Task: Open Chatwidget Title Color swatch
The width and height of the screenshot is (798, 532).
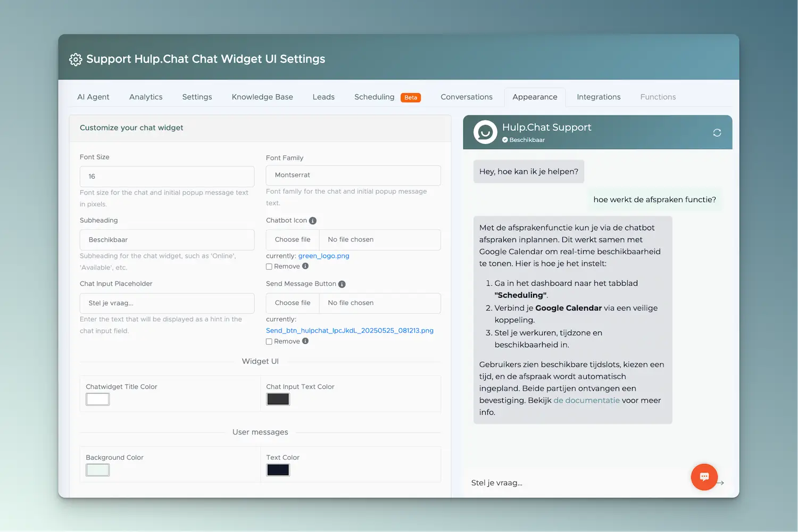Action: (98, 399)
